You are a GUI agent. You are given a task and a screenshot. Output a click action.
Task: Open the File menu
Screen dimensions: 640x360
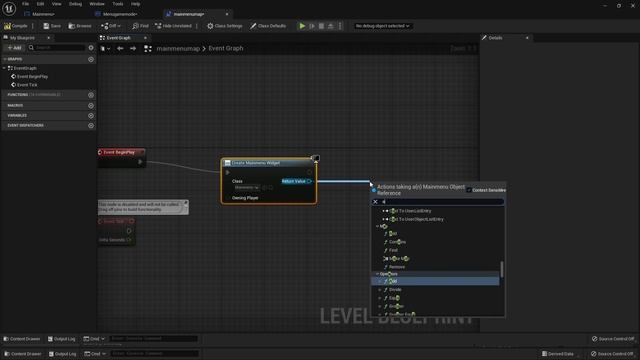(25, 4)
